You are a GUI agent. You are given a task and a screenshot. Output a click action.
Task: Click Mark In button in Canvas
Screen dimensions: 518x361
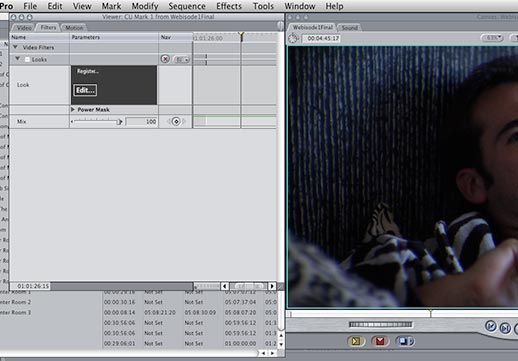coord(491,326)
